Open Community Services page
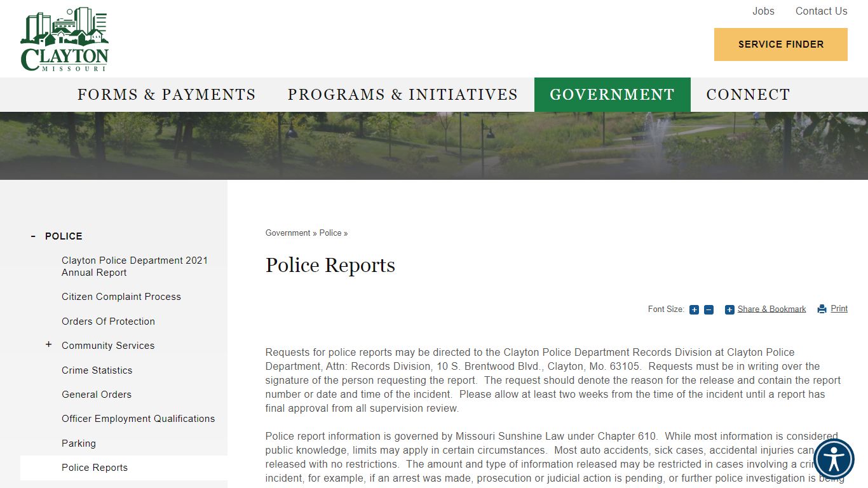868x488 pixels. point(108,346)
